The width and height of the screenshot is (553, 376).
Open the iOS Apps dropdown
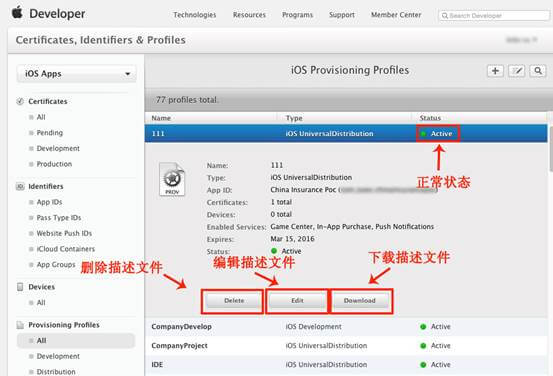coord(77,74)
